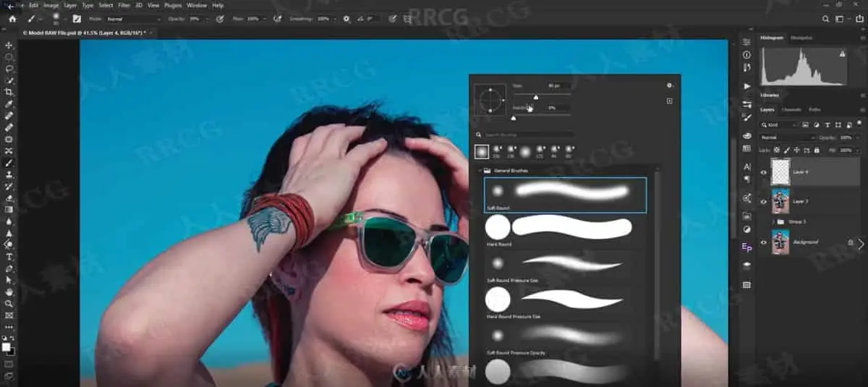
Task: Open smoothing options gear icon
Action: [346, 19]
